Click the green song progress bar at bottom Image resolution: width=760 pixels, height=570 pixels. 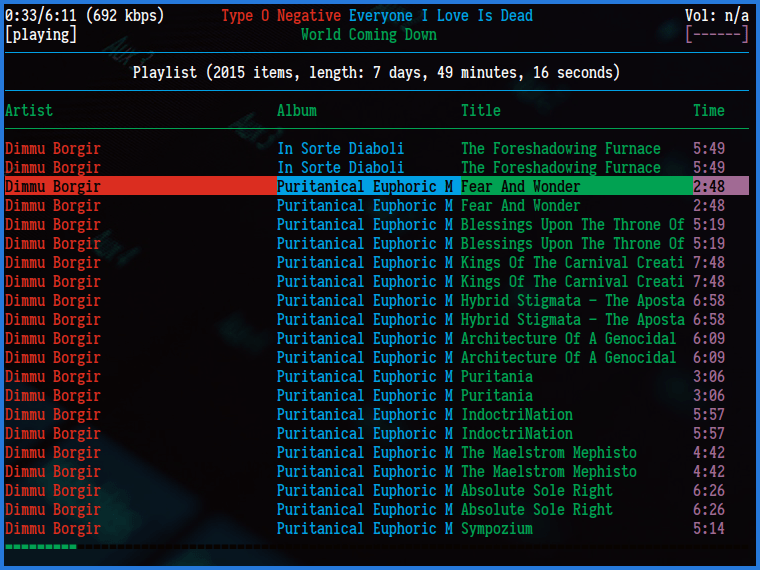(41, 547)
